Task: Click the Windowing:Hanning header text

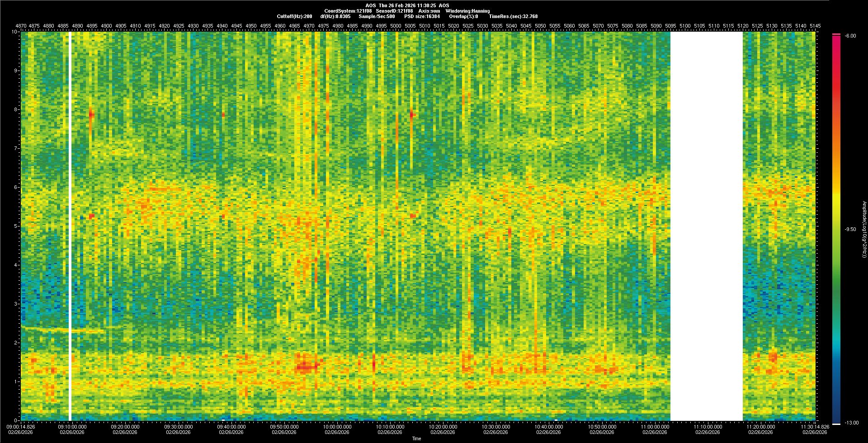Action: coord(467,11)
